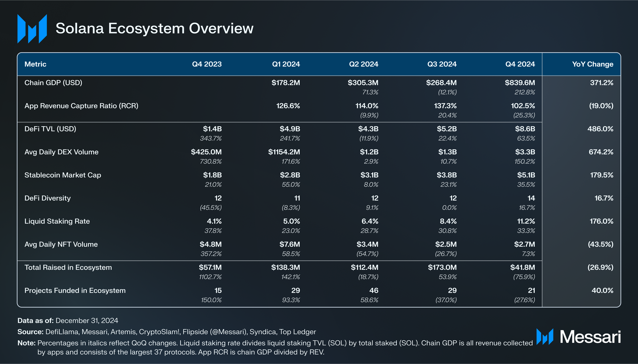The width and height of the screenshot is (638, 364).
Task: Select the DeFi Diversity row label
Action: (48, 198)
